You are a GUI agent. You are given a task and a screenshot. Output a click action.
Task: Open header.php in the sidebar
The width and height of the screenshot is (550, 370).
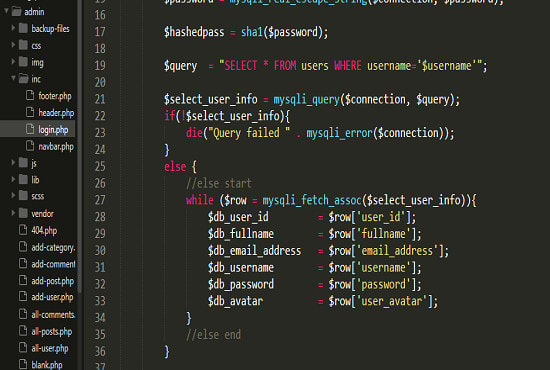pos(56,113)
